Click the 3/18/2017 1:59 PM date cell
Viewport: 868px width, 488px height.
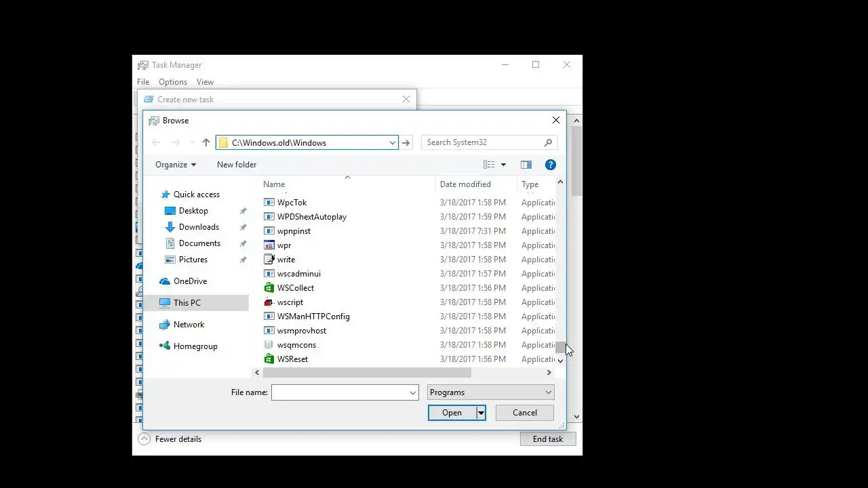(473, 217)
